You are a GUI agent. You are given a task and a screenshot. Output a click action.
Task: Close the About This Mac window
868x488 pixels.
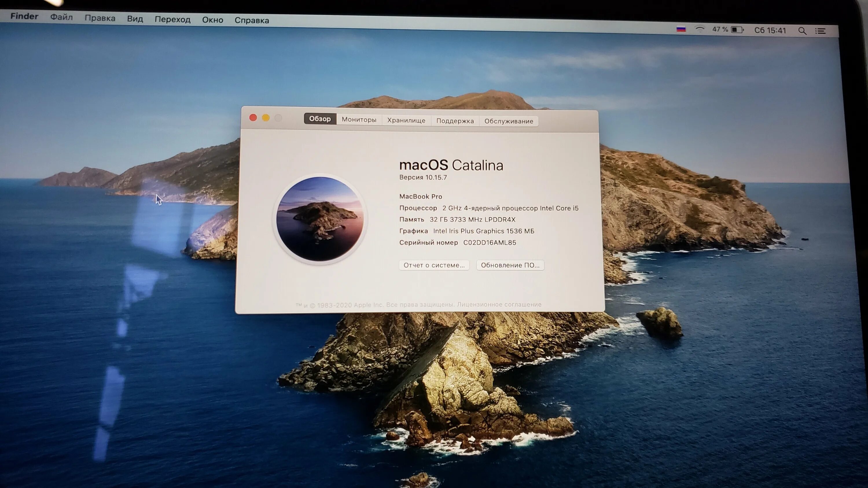point(253,117)
